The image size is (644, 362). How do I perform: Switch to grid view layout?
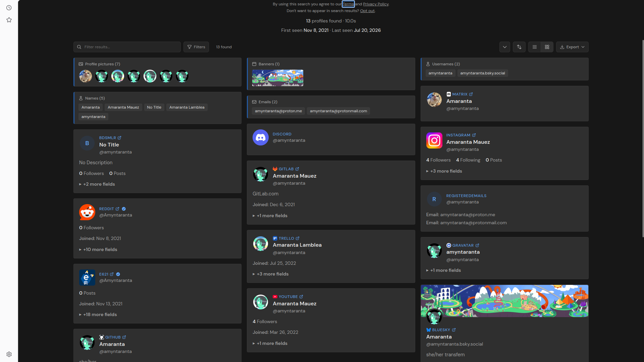pos(547,47)
